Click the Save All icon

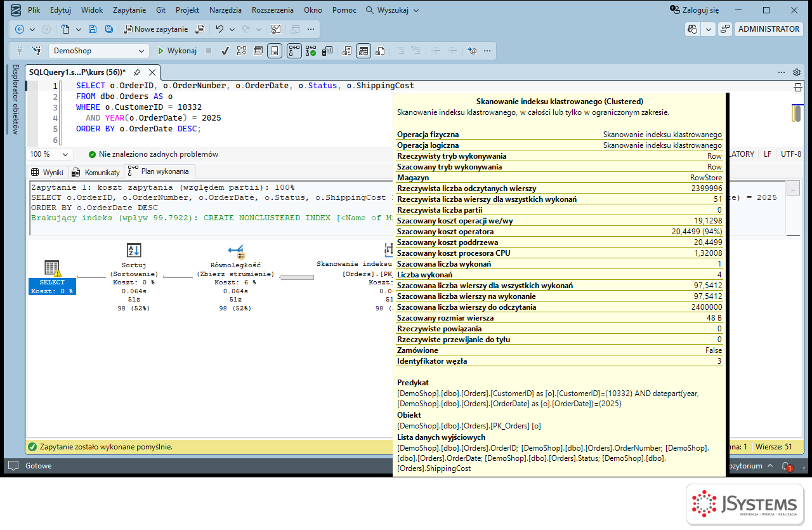(x=109, y=29)
